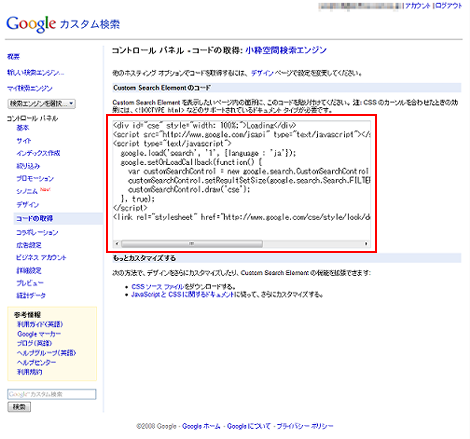The height and width of the screenshot is (439, 470).
Task: Click the Google カスタム検索 logo
Action: [63, 24]
